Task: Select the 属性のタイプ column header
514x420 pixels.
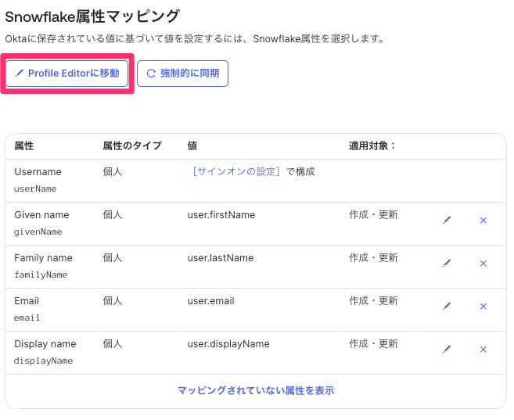Action: point(132,146)
